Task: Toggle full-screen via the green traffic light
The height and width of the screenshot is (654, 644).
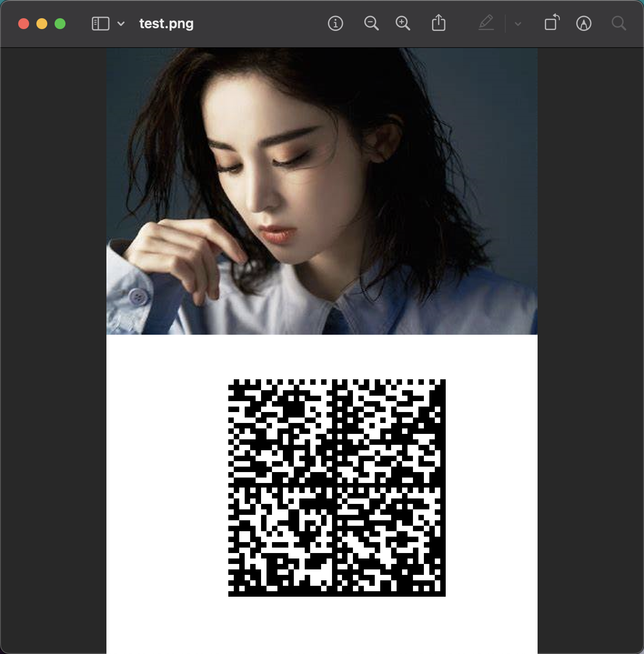Action: point(60,24)
